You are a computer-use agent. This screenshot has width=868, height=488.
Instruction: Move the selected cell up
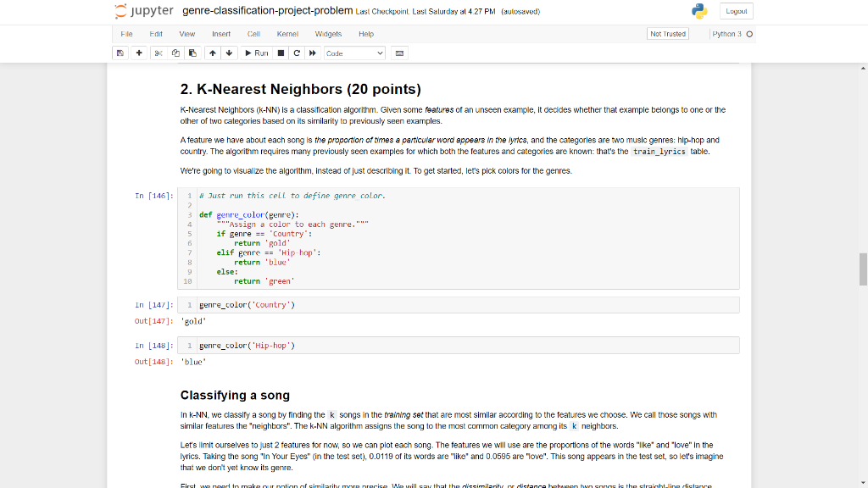tap(212, 53)
